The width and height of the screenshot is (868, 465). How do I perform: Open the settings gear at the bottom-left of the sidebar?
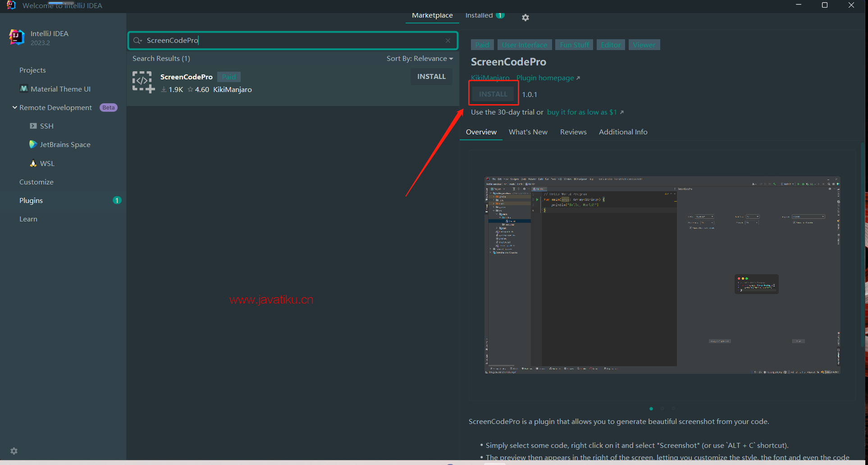tap(14, 451)
